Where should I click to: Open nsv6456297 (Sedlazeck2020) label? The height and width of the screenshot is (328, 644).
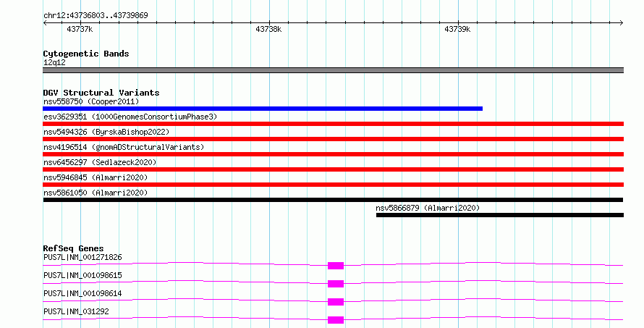coord(100,162)
